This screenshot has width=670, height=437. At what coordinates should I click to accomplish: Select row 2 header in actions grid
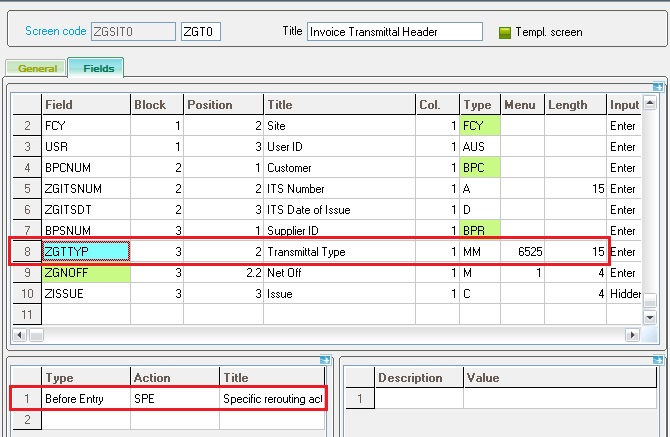[27, 419]
